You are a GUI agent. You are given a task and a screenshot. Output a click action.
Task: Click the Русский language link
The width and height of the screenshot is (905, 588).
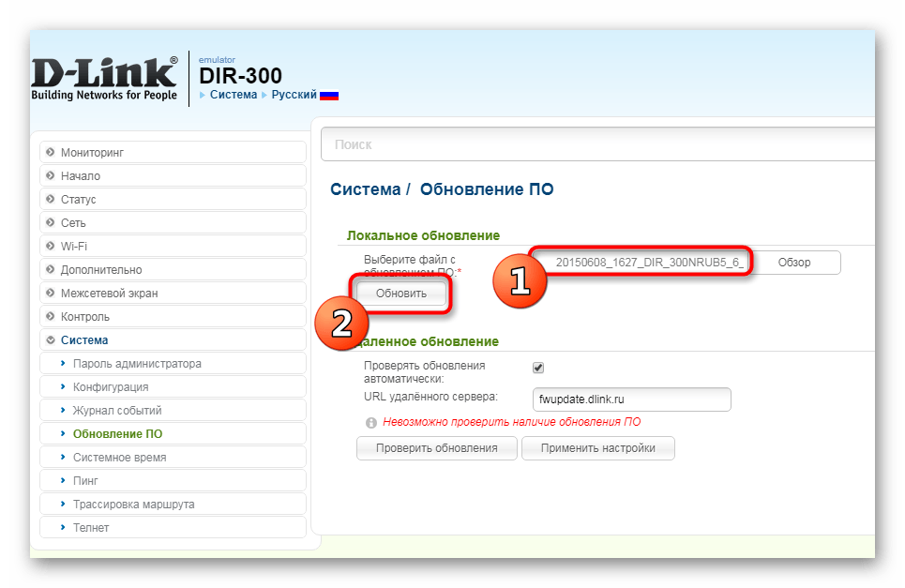[294, 95]
